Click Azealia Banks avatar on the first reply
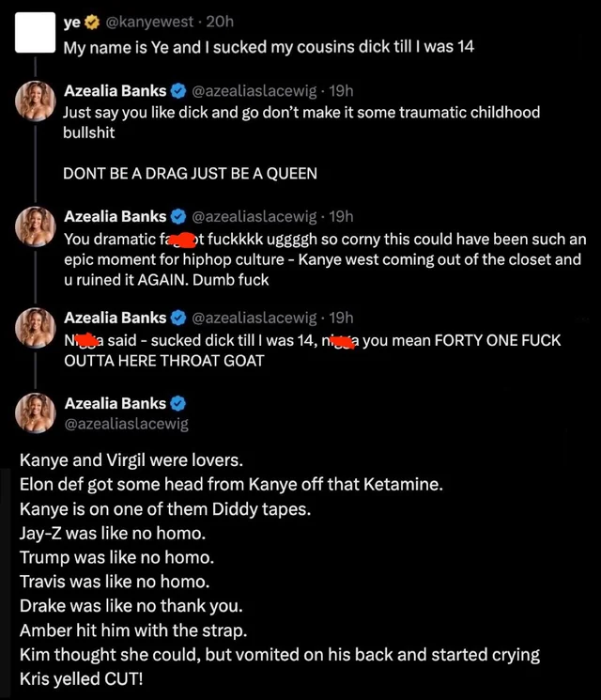Screen dimensions: 601x700 coord(35,101)
